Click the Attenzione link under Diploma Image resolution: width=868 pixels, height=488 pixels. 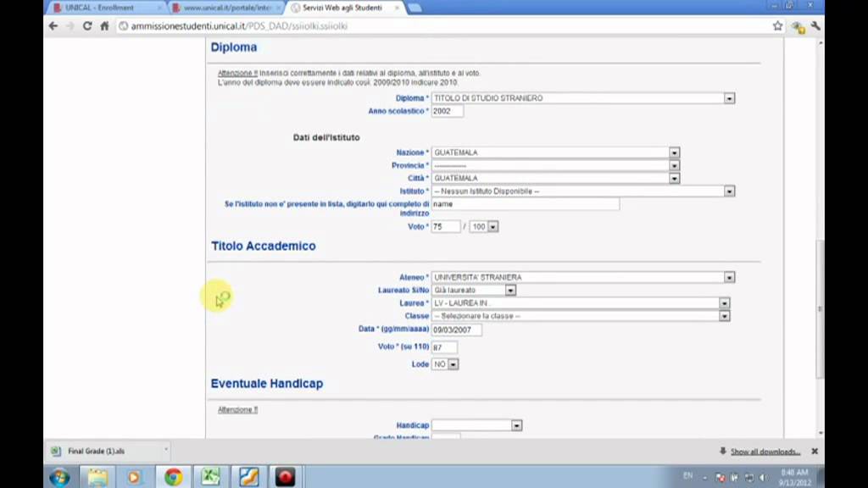coord(237,73)
